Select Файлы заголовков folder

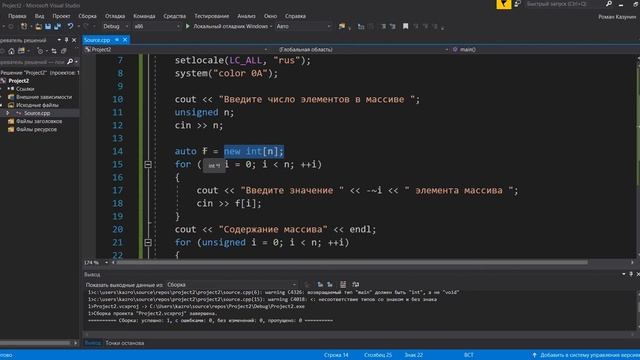tap(39, 121)
